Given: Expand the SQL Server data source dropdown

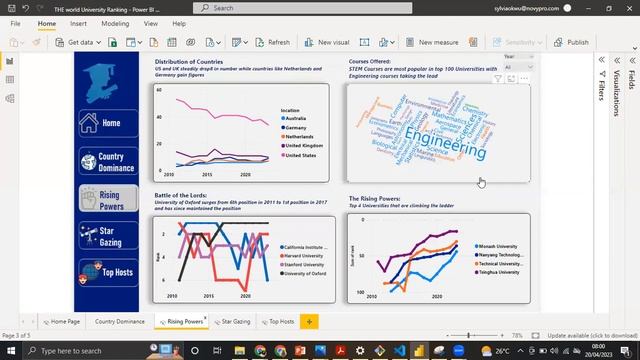Looking at the screenshot, I should pyautogui.click(x=140, y=42).
